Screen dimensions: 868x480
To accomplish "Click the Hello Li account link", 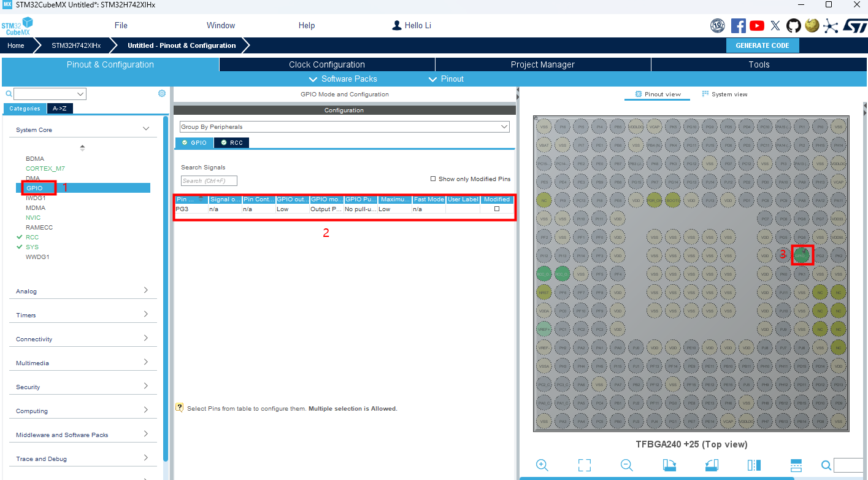I will [x=418, y=25].
